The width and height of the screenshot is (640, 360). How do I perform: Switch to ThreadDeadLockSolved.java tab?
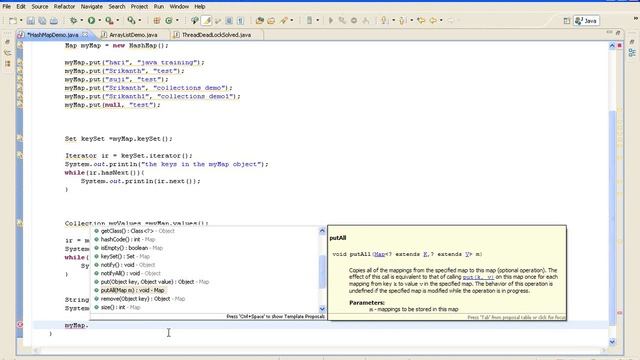click(216, 35)
